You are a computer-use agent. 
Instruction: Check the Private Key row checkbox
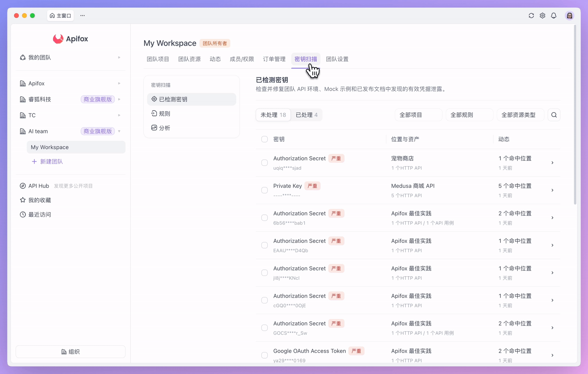tap(265, 190)
